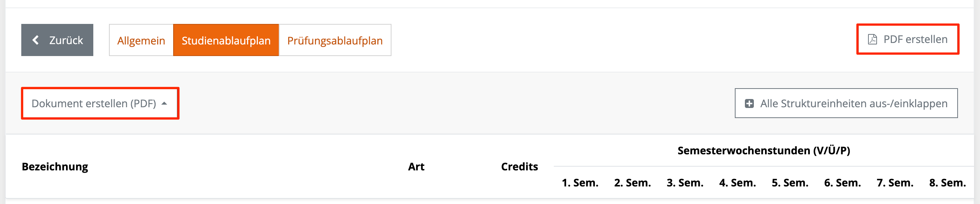Image resolution: width=980 pixels, height=204 pixels.
Task: Click the Art column header
Action: [x=416, y=167]
